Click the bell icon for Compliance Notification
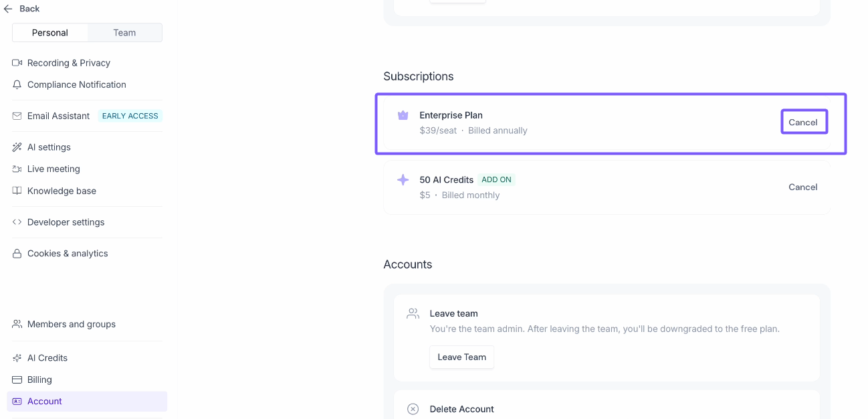This screenshot has height=419, width=868. [x=17, y=85]
